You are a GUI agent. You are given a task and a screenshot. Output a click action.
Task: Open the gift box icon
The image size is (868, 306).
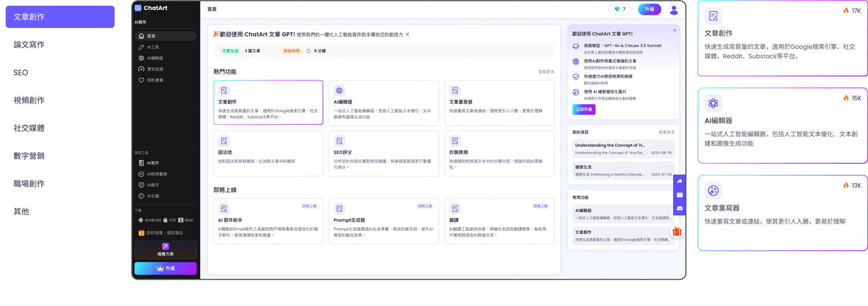(676, 231)
